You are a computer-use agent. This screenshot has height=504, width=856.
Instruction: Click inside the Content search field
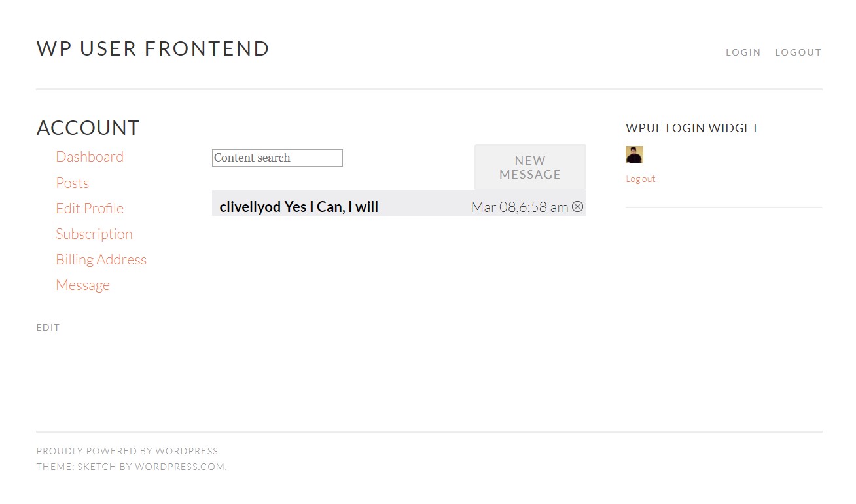click(277, 158)
